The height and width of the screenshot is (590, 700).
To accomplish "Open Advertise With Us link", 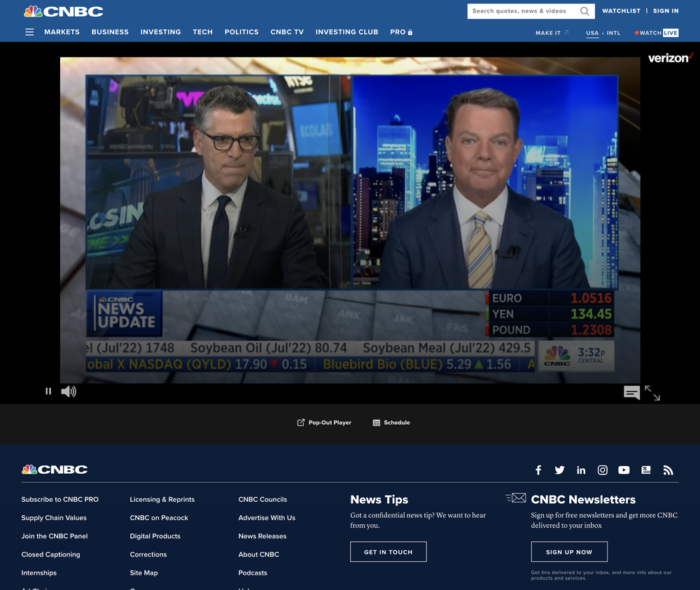I will point(267,518).
